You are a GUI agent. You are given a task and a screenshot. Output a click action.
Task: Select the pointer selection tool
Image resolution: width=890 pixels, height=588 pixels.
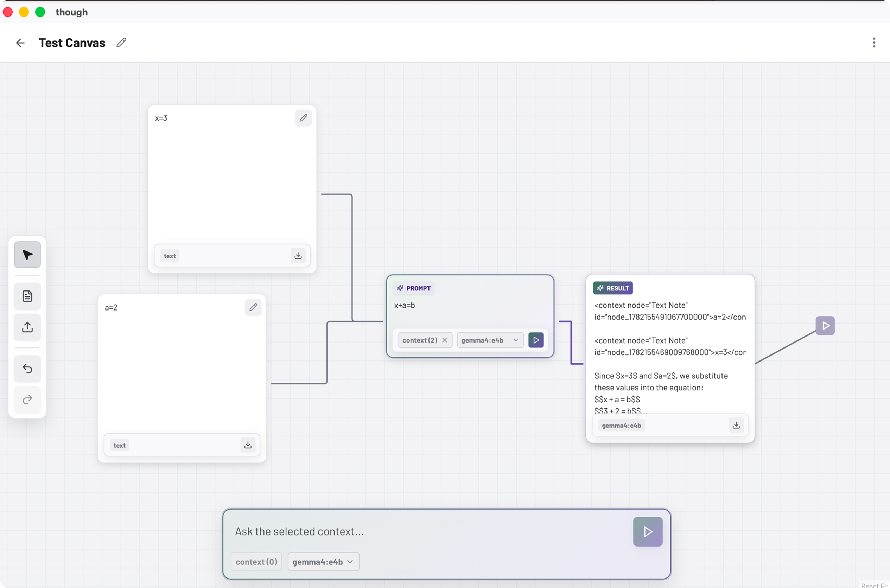pyautogui.click(x=27, y=255)
